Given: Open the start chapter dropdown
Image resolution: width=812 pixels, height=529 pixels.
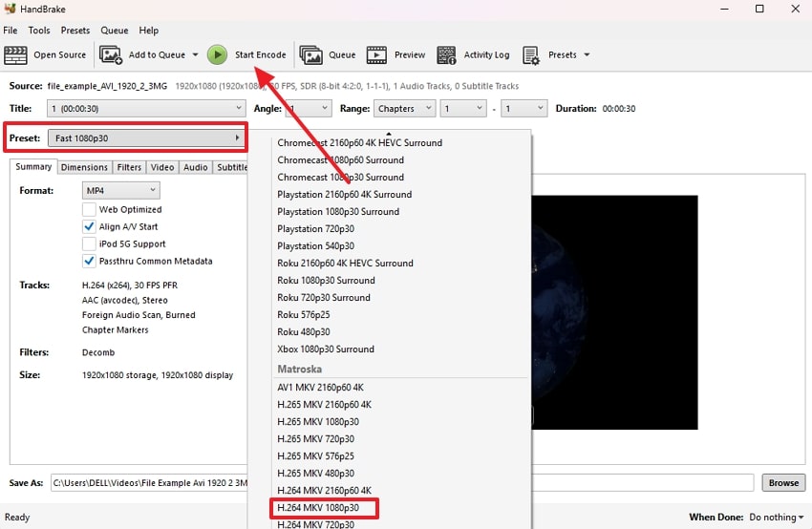Looking at the screenshot, I should click(x=463, y=109).
